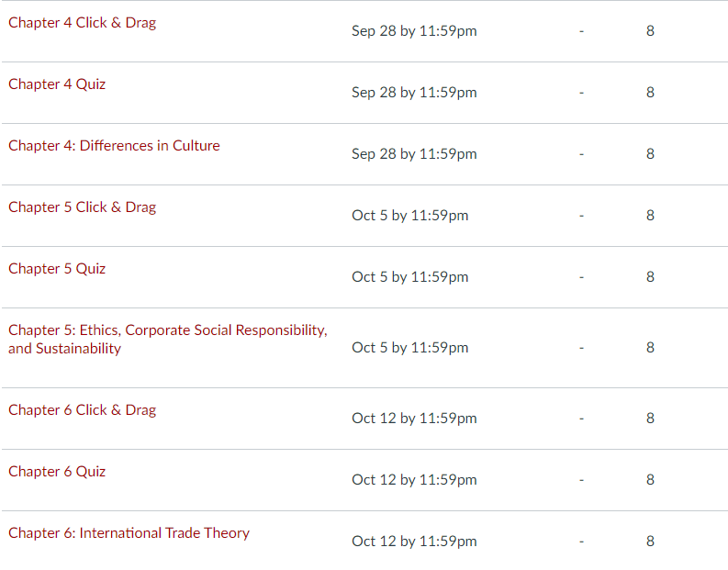Click the score dash for Chapter 5 Ethics row
This screenshot has width=728, height=570.
click(581, 348)
